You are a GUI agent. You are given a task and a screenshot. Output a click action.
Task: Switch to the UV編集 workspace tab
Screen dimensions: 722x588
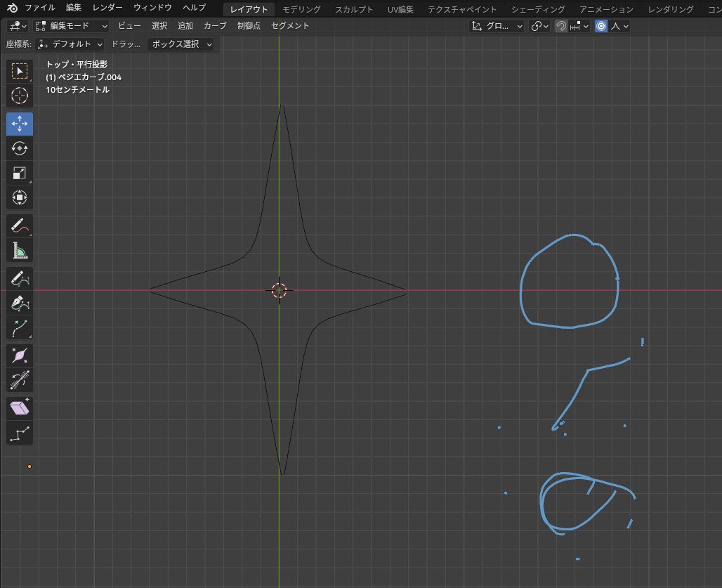point(400,10)
